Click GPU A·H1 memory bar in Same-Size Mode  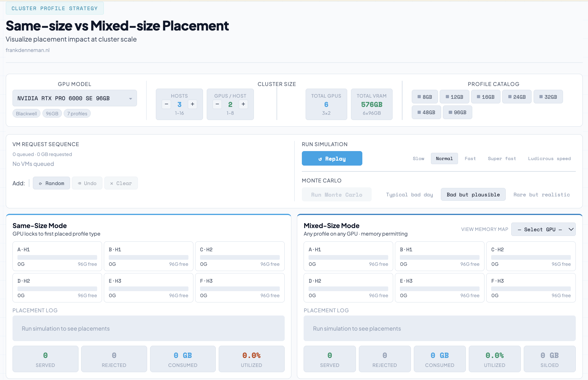pyautogui.click(x=57, y=257)
